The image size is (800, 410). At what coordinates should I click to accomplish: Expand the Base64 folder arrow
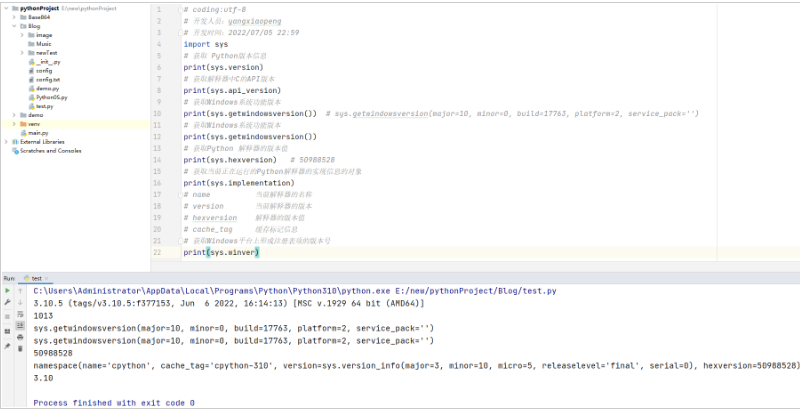click(x=14, y=17)
